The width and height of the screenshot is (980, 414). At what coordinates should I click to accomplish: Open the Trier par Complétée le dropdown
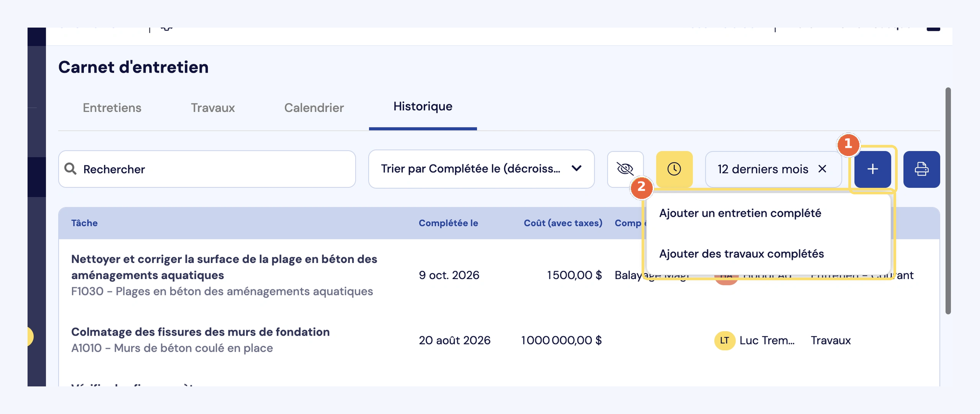pos(481,169)
